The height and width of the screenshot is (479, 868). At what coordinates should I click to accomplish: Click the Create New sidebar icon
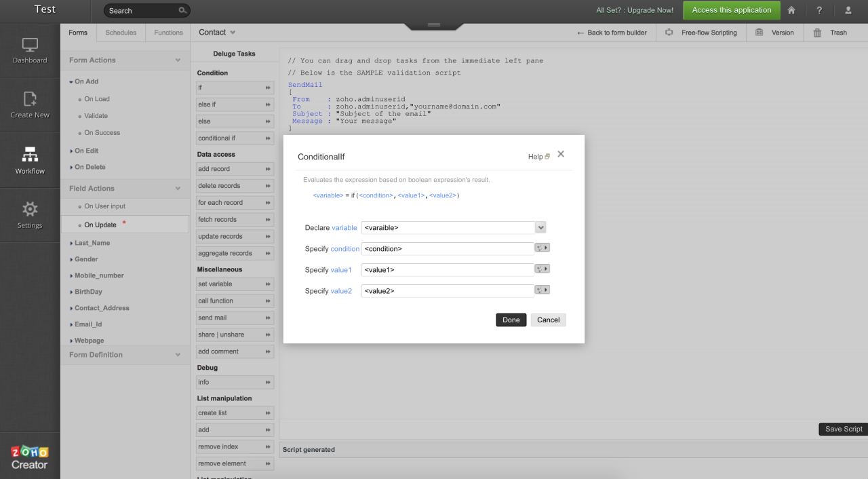coord(30,105)
